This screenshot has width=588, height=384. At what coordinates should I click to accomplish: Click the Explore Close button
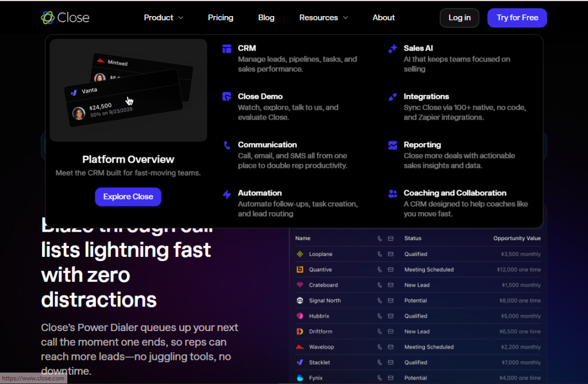click(x=128, y=197)
